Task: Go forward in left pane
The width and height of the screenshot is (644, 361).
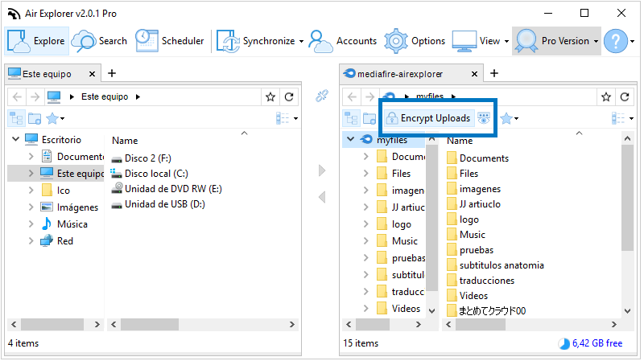Action: point(35,96)
